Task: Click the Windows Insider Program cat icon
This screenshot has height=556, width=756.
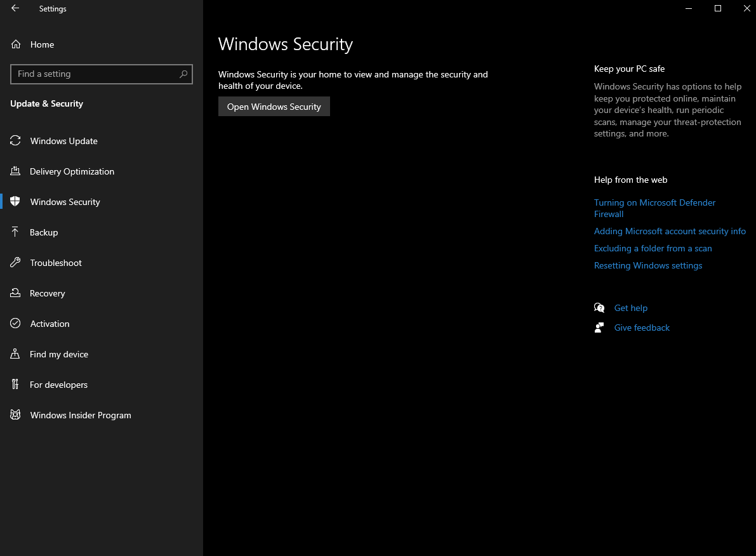Action: [15, 414]
